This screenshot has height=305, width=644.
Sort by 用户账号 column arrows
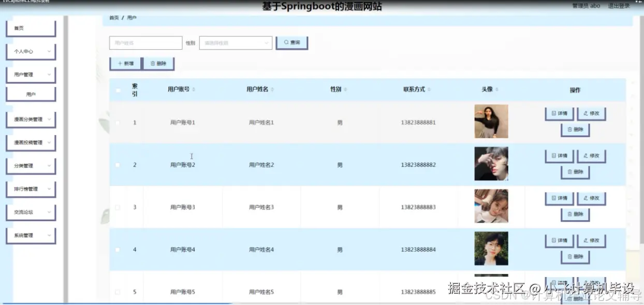pyautogui.click(x=194, y=90)
